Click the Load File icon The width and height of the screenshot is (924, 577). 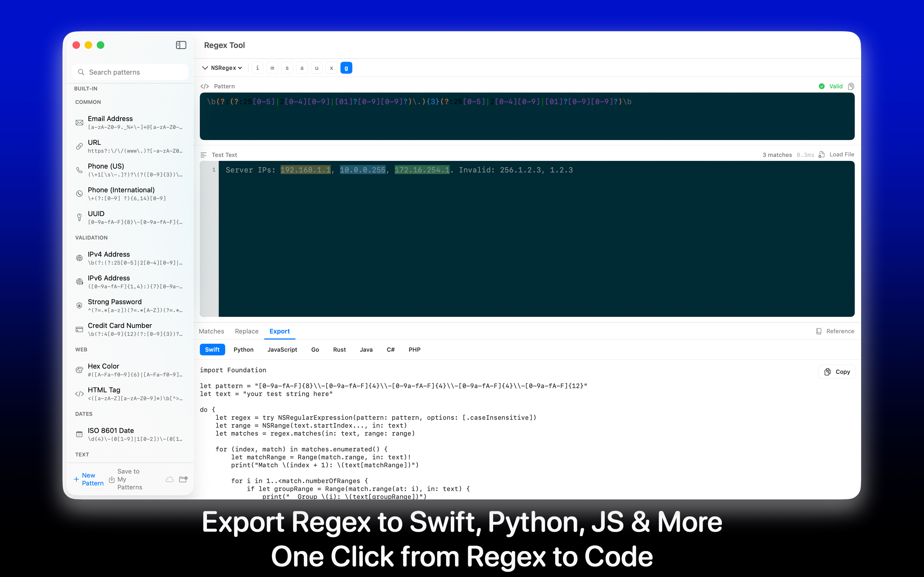point(822,155)
